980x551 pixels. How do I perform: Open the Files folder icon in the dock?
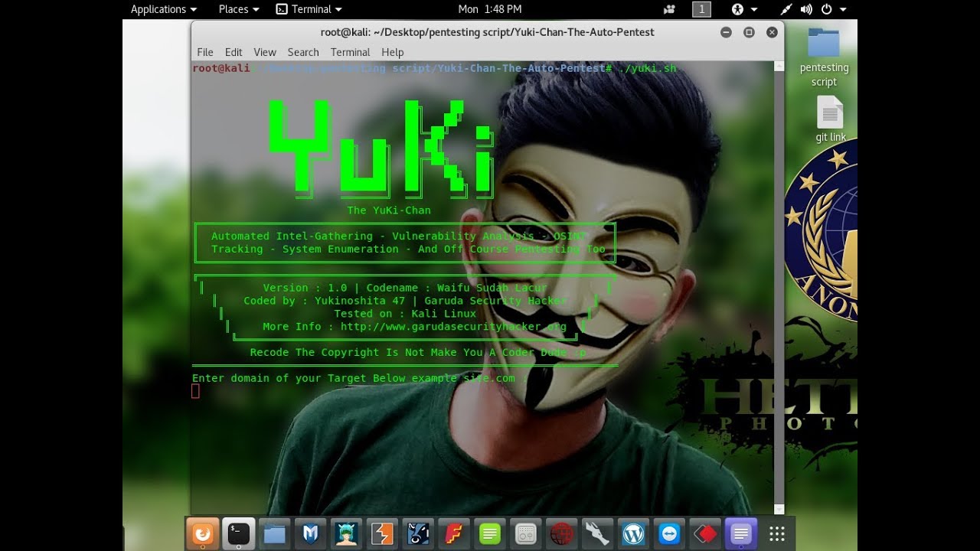(275, 533)
